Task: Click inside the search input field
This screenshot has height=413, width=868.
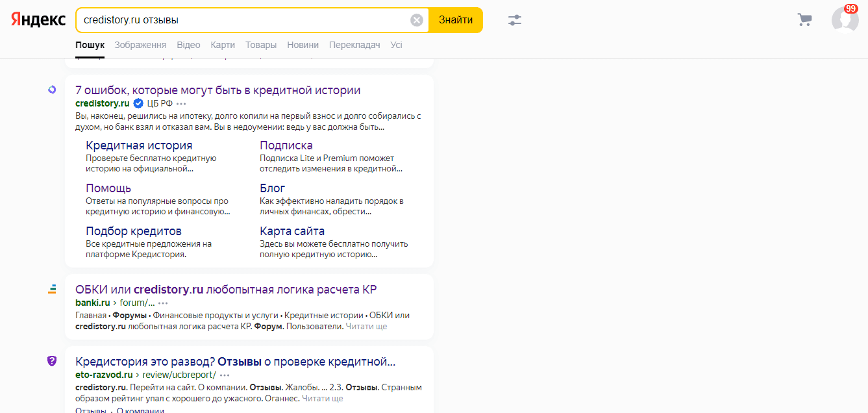Action: click(x=240, y=20)
